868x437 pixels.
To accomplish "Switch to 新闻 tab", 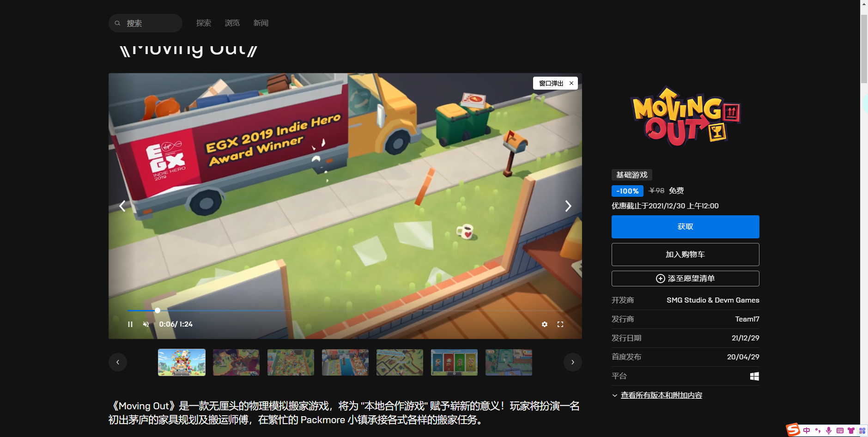I will coord(261,23).
